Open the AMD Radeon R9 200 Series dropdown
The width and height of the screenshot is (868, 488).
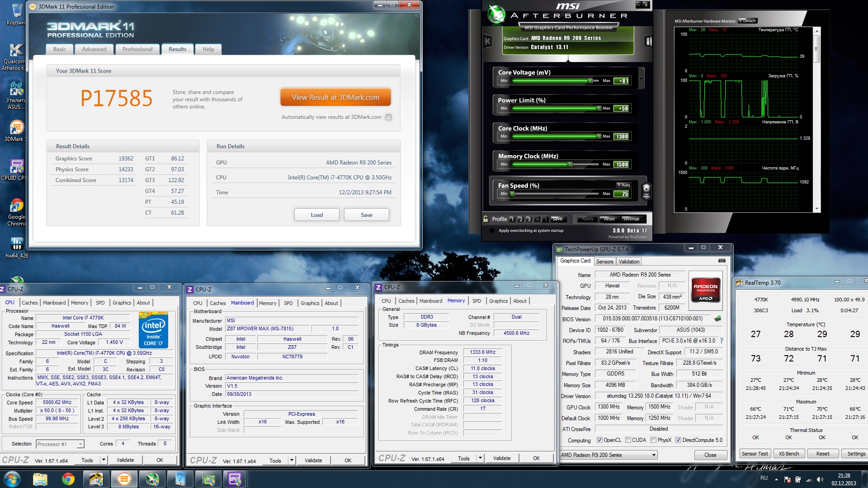click(608, 455)
